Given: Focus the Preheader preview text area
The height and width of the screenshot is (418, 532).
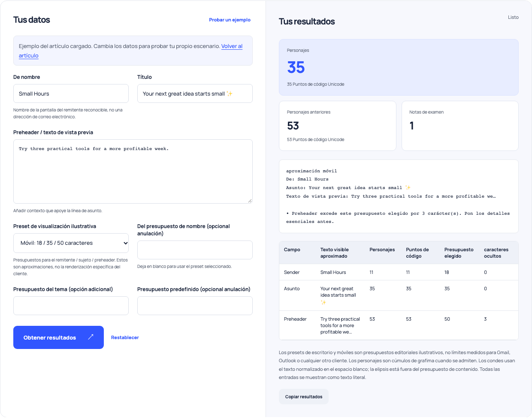Looking at the screenshot, I should pyautogui.click(x=133, y=171).
